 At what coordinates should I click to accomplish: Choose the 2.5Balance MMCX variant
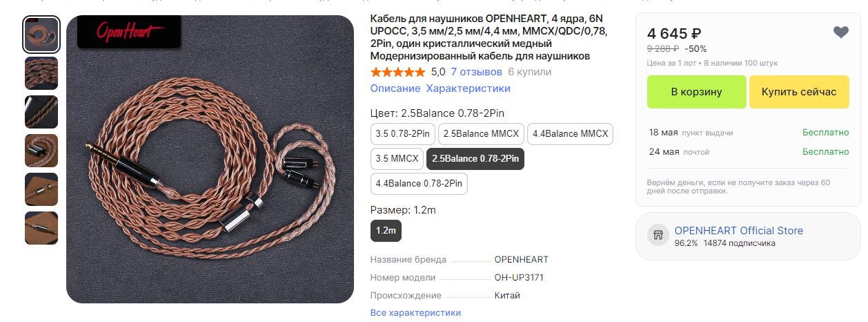pos(481,133)
